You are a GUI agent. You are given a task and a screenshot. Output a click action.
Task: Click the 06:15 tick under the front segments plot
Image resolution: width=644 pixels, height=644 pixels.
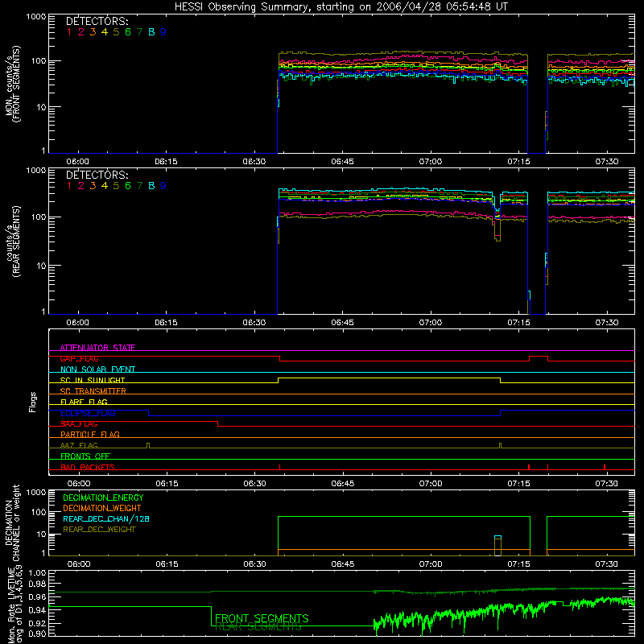[x=166, y=162]
